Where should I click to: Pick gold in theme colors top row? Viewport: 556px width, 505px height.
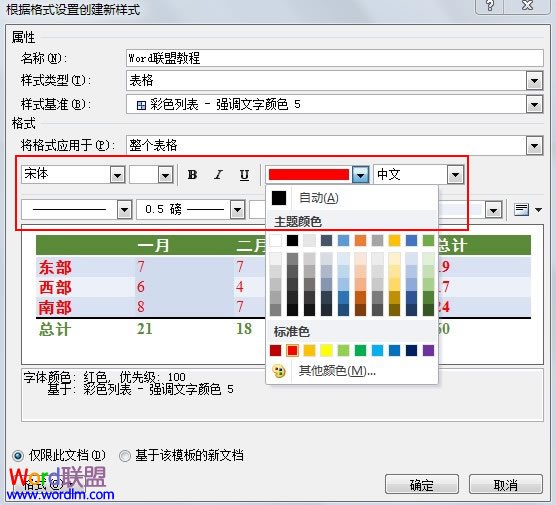394,240
